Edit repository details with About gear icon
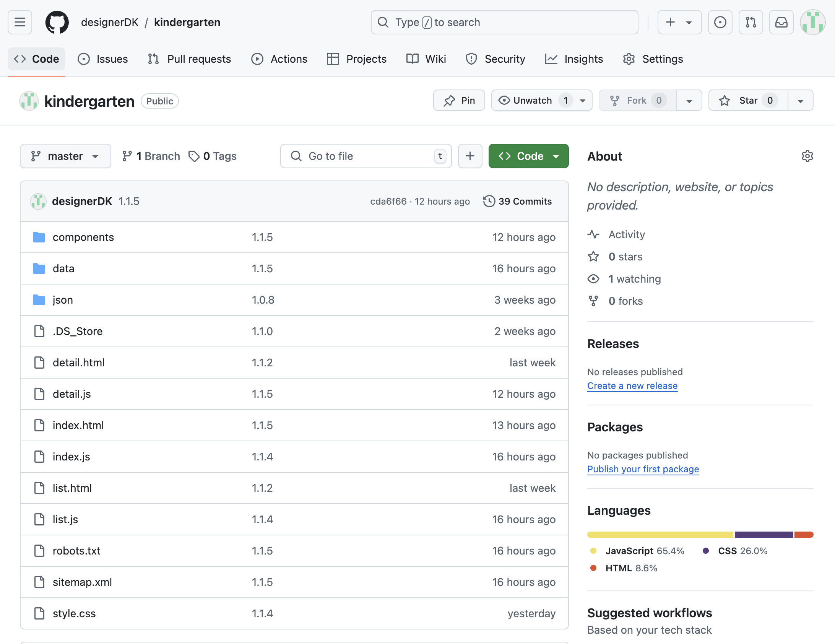Image resolution: width=835 pixels, height=644 pixels. tap(807, 156)
